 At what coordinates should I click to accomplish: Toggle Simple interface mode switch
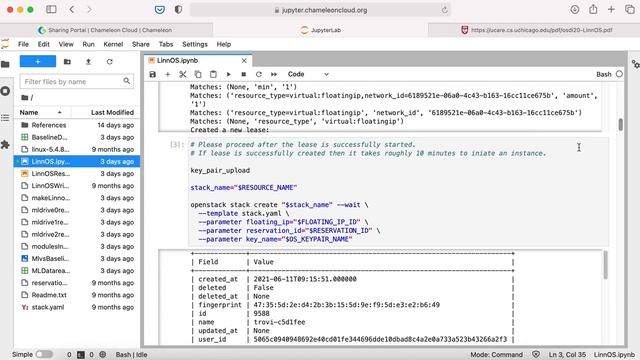44,354
